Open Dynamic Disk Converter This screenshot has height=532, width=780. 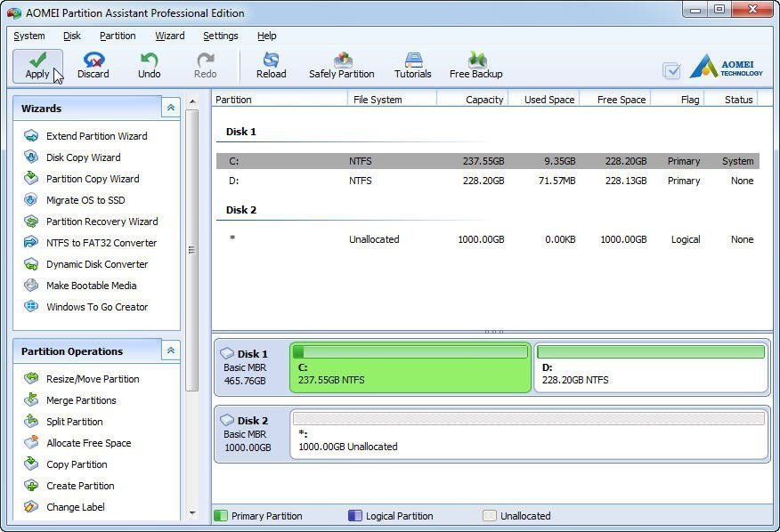click(x=86, y=264)
